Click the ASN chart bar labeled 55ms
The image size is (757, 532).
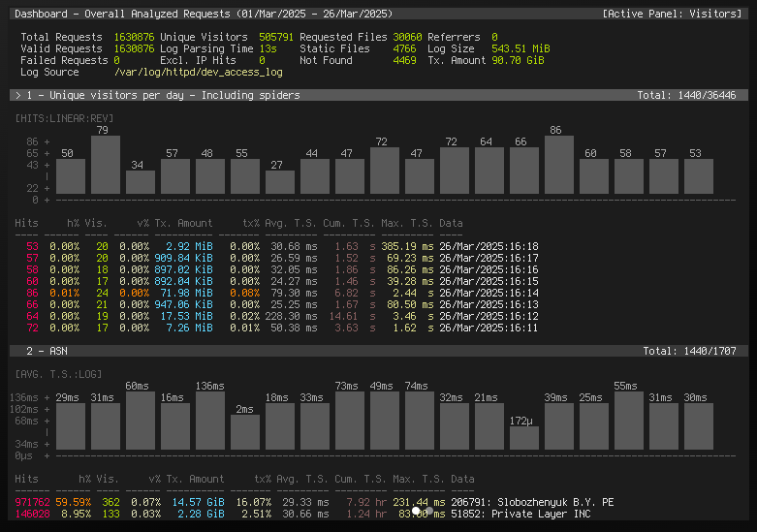[x=629, y=421]
